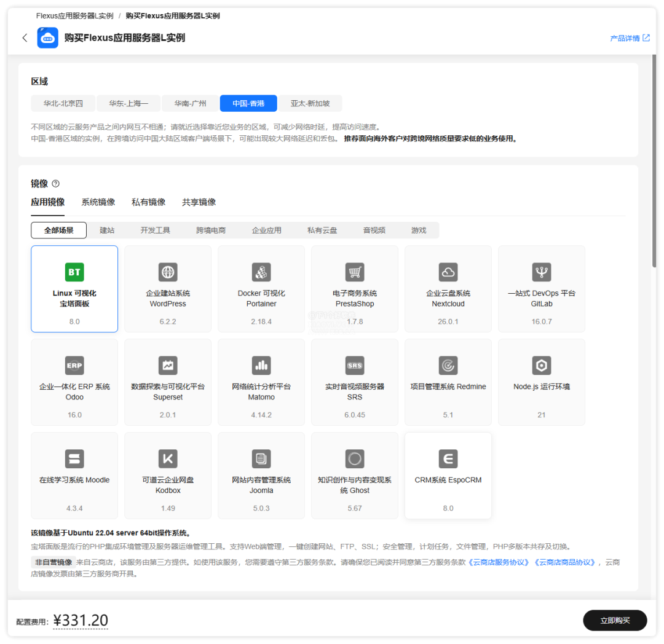The height and width of the screenshot is (644, 664).
Task: Click the Ghost version 5.67 text
Action: click(355, 508)
